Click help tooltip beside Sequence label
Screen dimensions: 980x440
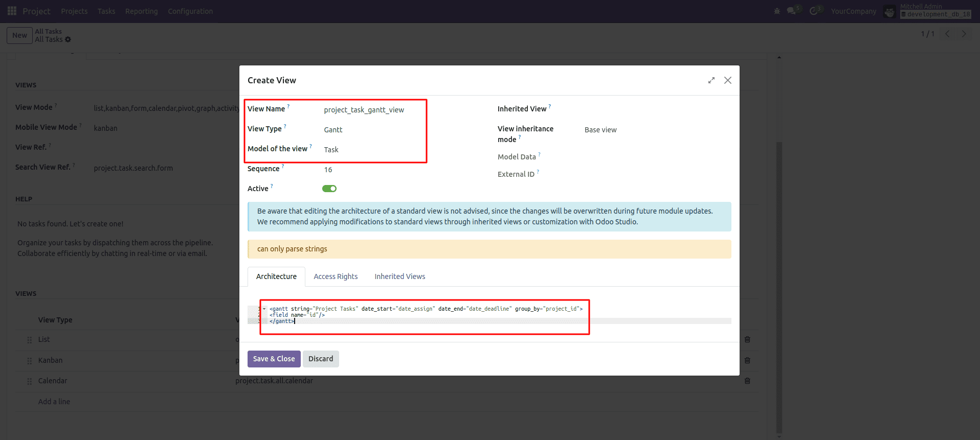[283, 166]
